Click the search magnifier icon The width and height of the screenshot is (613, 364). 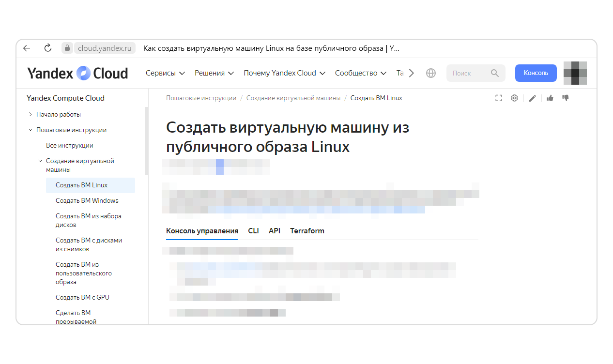point(495,73)
